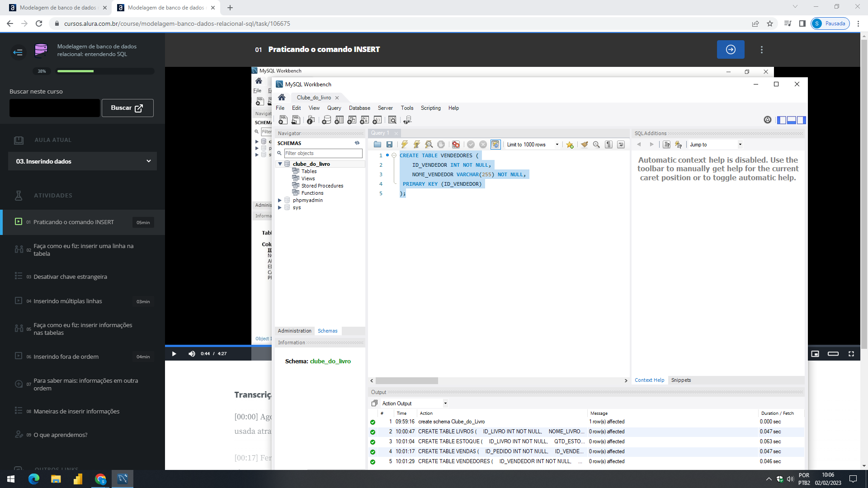Open the schema inspector icon
This screenshot has width=868, height=488.
311,120
